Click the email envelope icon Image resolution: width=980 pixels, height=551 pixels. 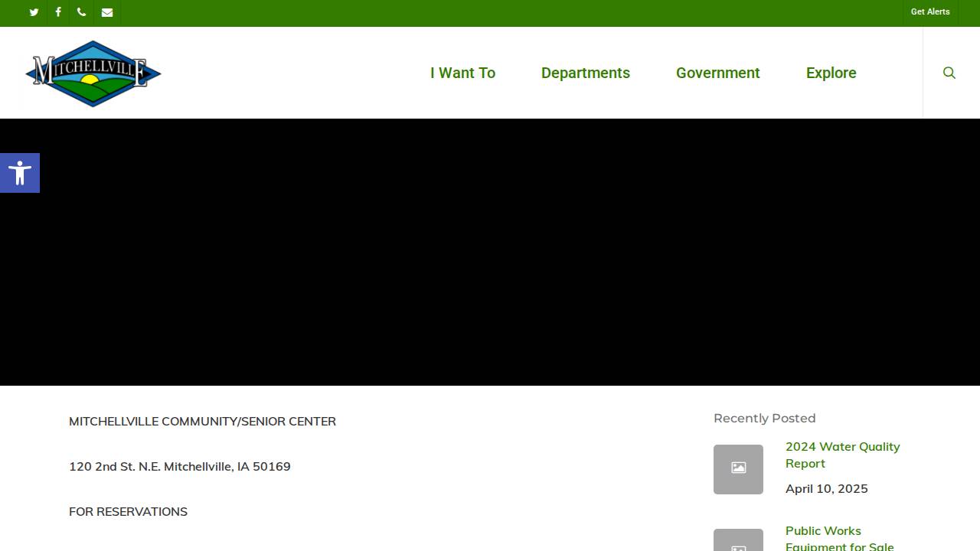point(107,12)
